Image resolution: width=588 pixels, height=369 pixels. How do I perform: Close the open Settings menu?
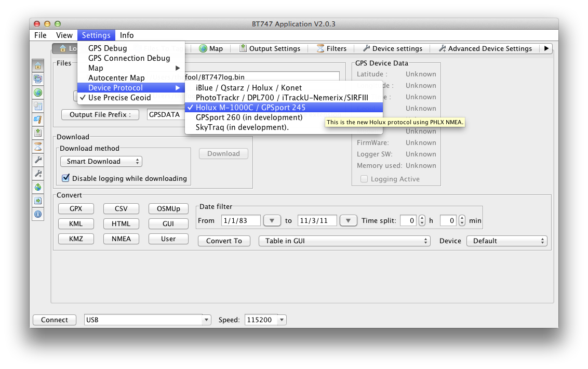coord(97,35)
